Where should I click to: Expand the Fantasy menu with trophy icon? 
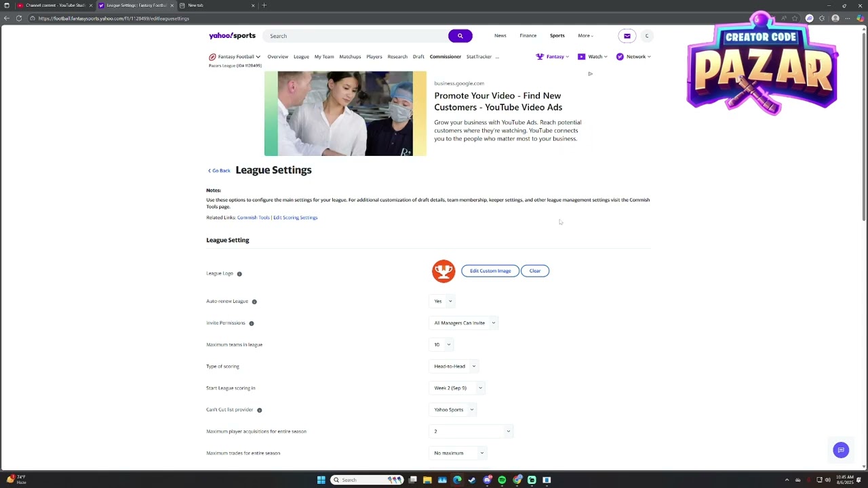(x=553, y=57)
